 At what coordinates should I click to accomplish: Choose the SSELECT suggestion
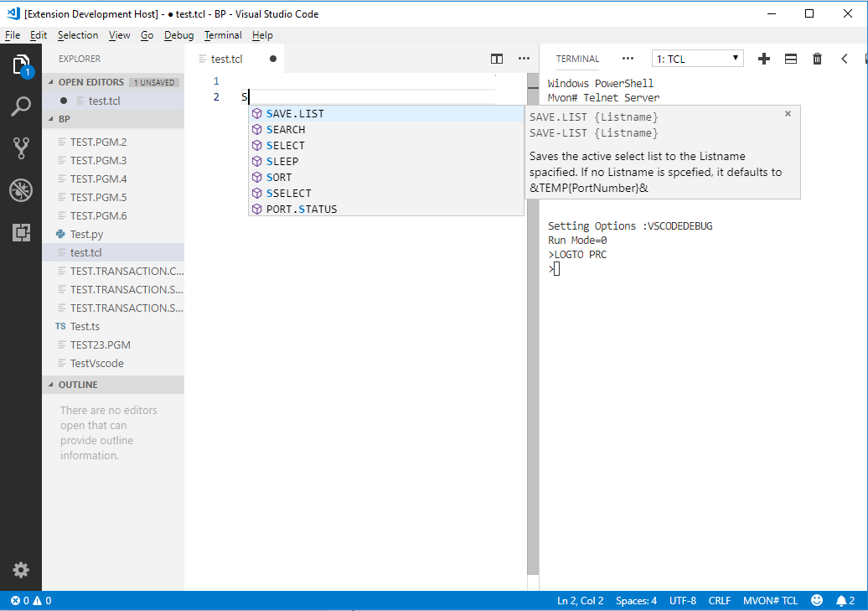pyautogui.click(x=386, y=193)
